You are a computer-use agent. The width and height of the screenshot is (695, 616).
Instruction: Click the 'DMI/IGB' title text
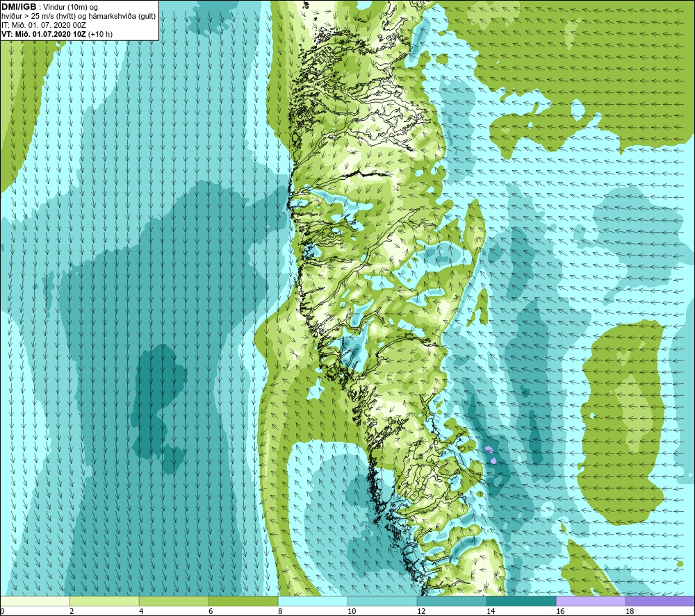pos(19,7)
